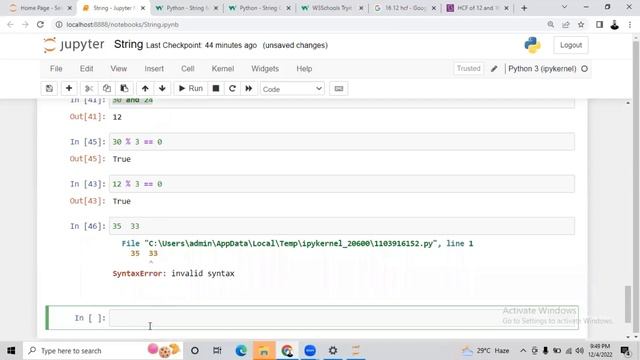Click the Trusted notebook indicator
Image resolution: width=640 pixels, height=360 pixels.
(x=469, y=69)
